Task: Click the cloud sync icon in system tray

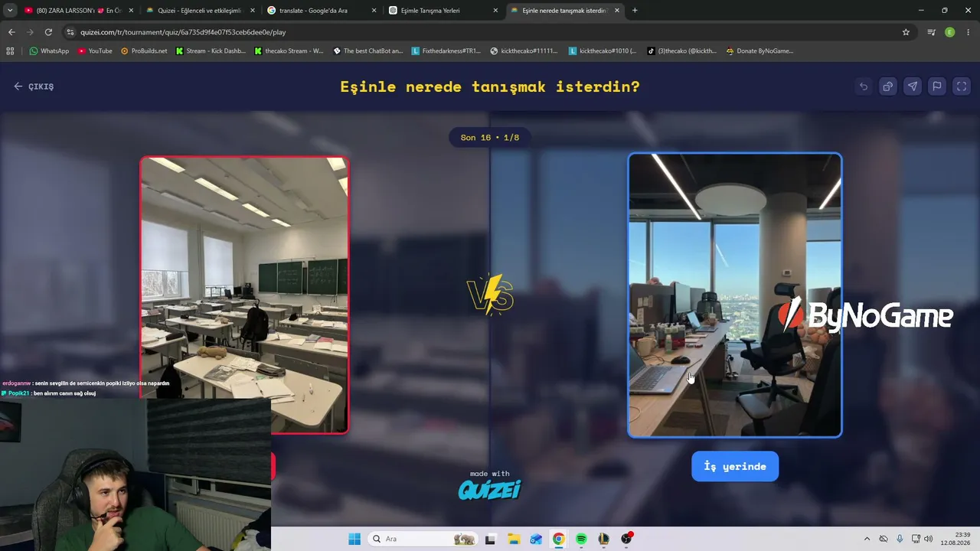Action: pos(884,539)
